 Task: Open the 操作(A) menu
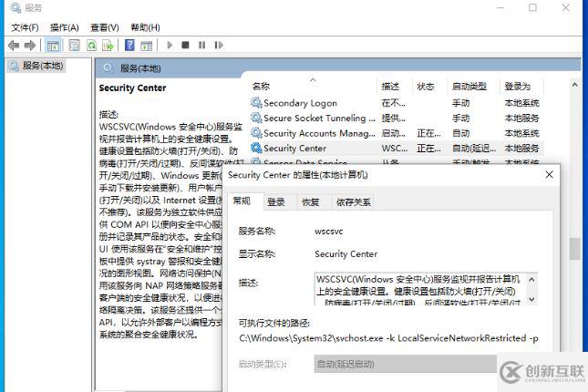coord(65,27)
